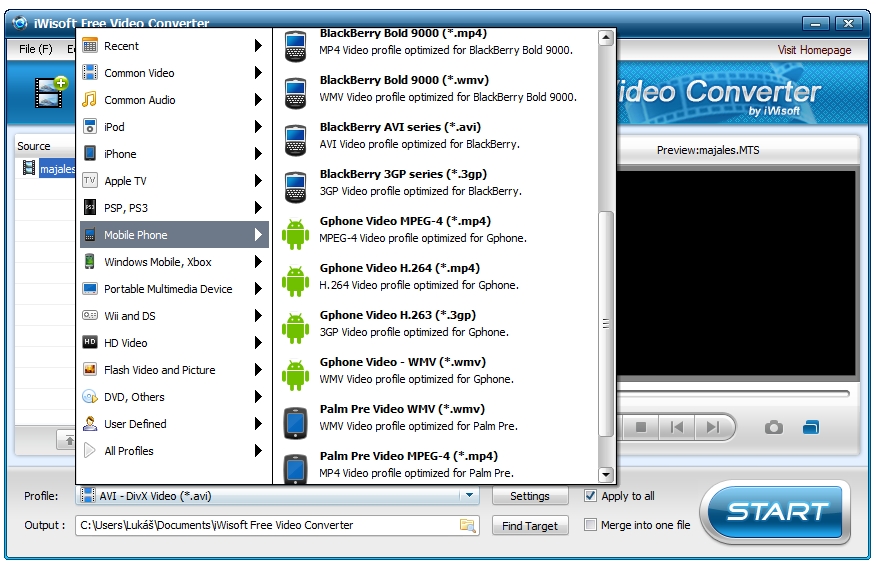Click the Flash Video and Picture icon
The height and width of the screenshot is (566, 876).
pyautogui.click(x=89, y=369)
